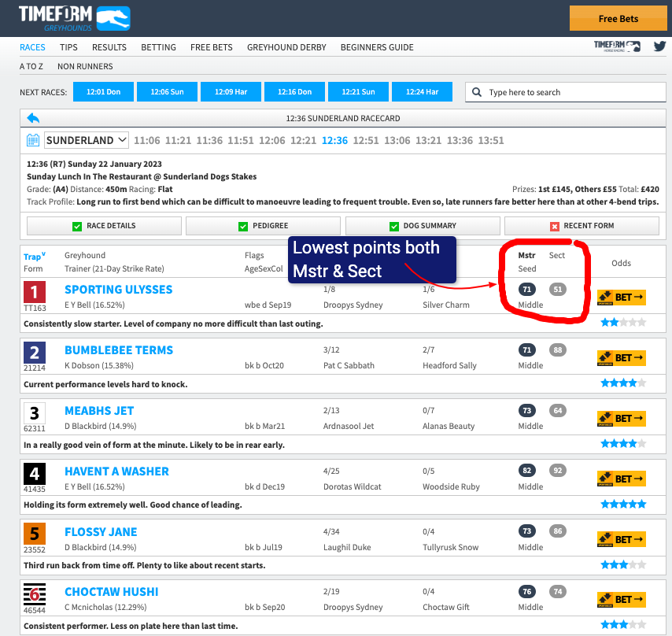Open the Races menu
Screen dimensions: 672x636
[x=32, y=47]
